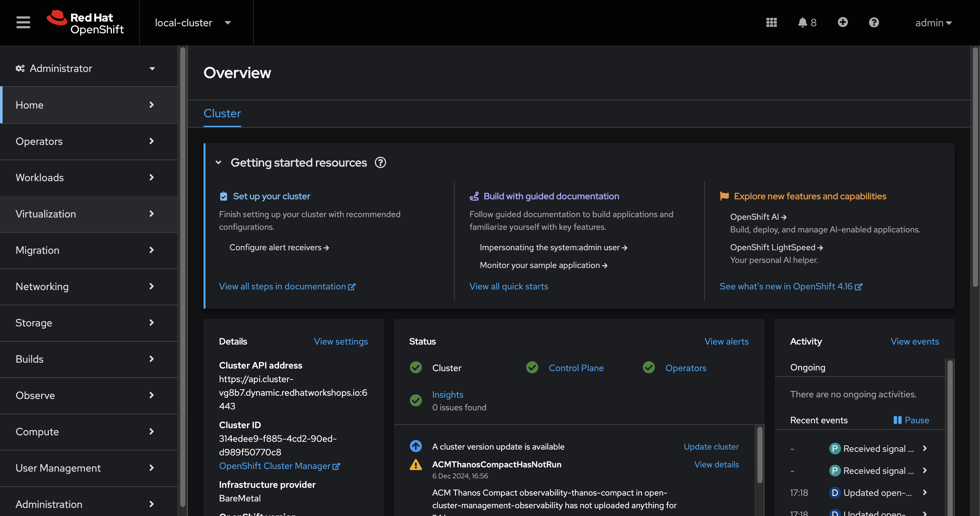This screenshot has height=516, width=980.
Task: Click the View all quick starts link
Action: pos(509,286)
